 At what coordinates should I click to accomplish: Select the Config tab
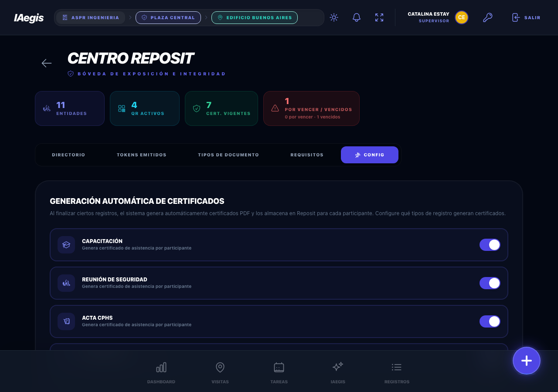point(370,155)
